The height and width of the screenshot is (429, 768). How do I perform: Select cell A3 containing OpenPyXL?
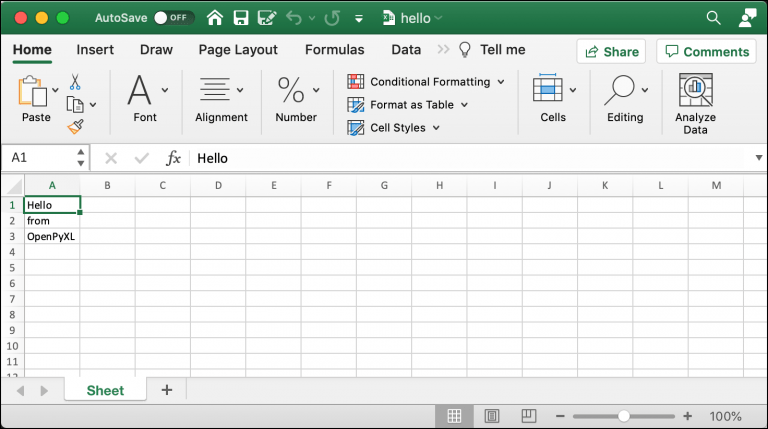tap(52, 237)
